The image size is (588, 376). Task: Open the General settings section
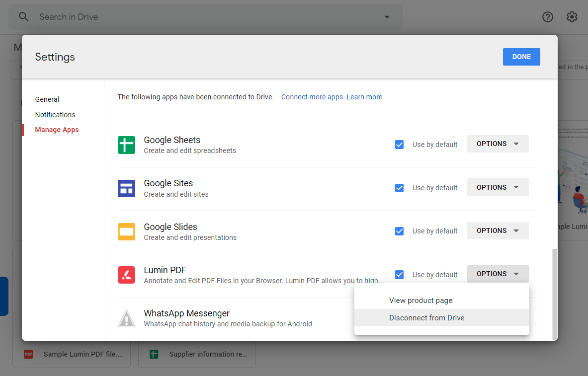pyautogui.click(x=47, y=99)
